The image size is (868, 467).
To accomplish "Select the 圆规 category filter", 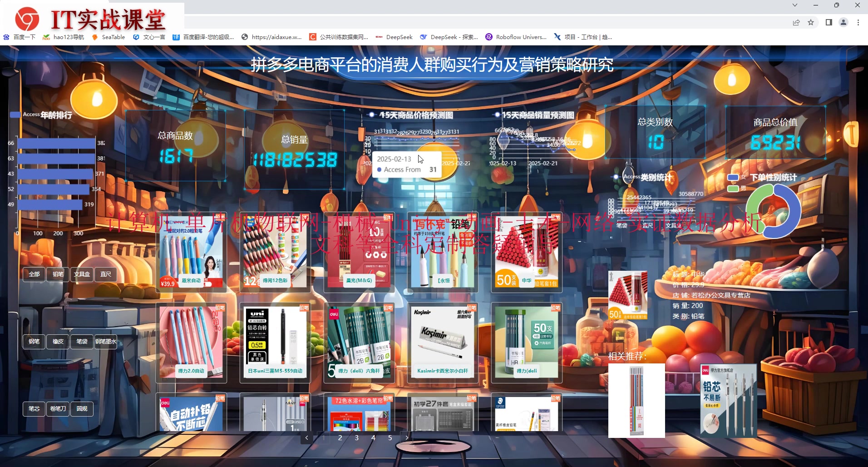I will (82, 409).
